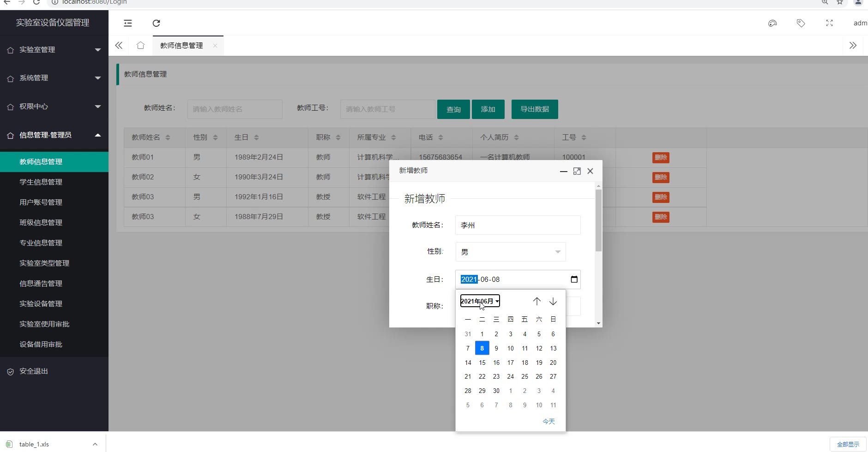868x452 pixels.
Task: Click the page refresh icon
Action: click(156, 23)
